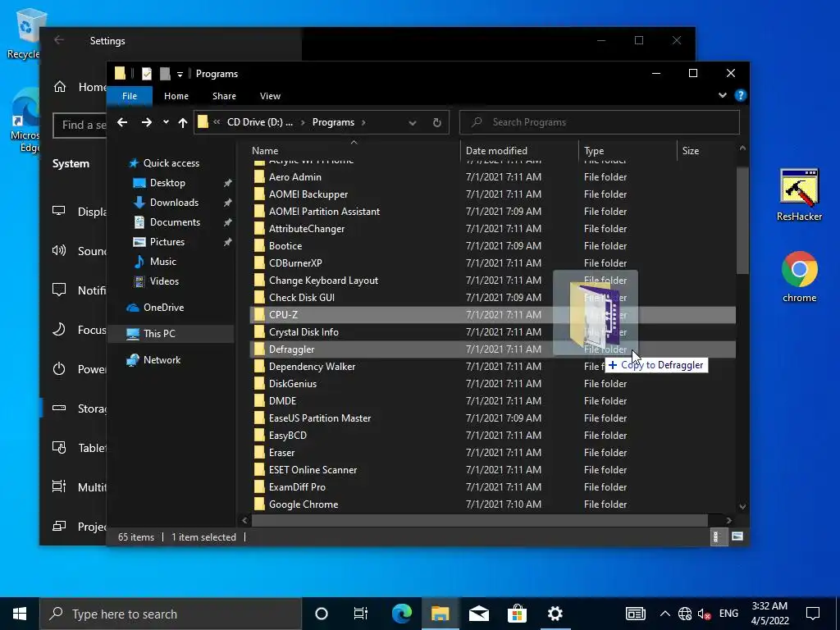Go forward in File Explorer
This screenshot has width=840, height=630.
(146, 123)
